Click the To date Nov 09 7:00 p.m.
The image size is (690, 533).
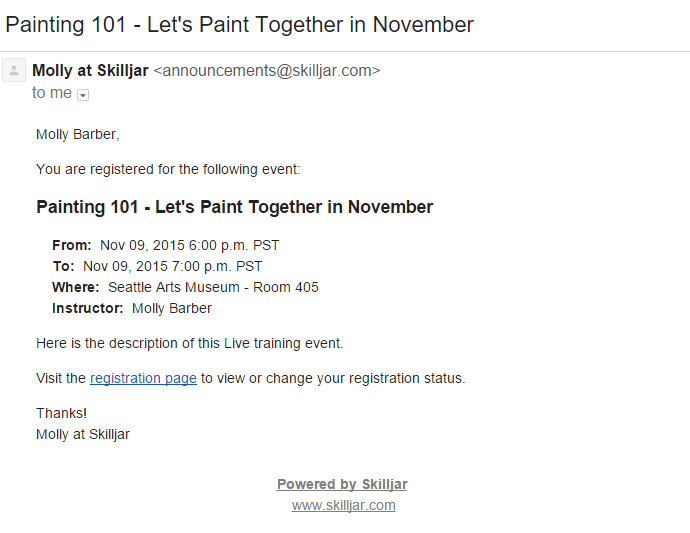172,266
